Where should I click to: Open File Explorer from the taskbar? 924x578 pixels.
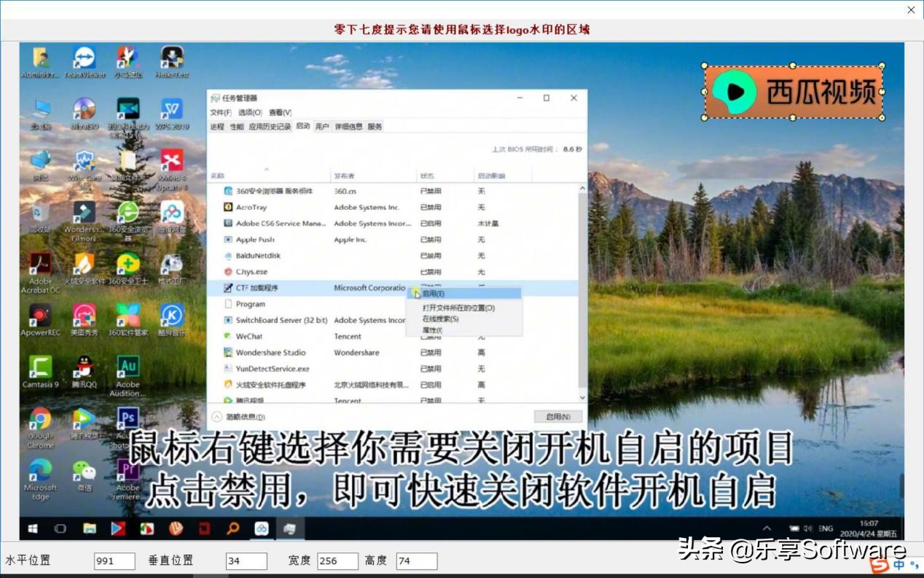(x=90, y=528)
